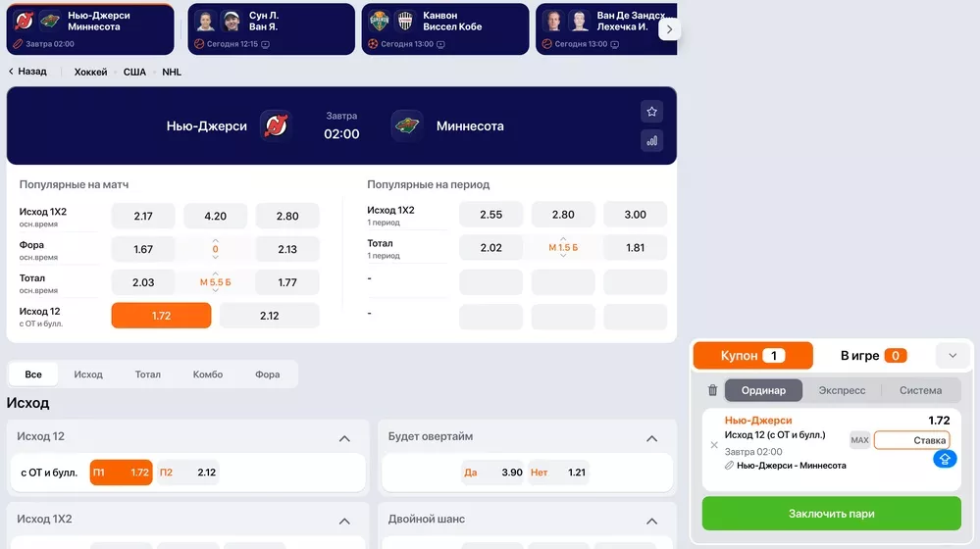Screen dimensions: 980x549
Task: Collapse the Исход 12 section
Action: [x=344, y=437]
